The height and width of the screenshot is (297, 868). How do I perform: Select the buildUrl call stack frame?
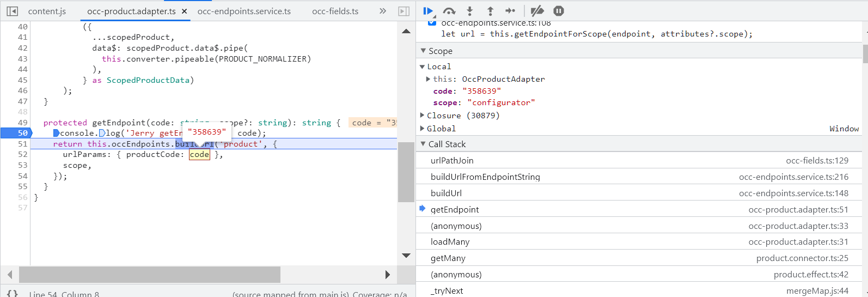pyautogui.click(x=446, y=193)
